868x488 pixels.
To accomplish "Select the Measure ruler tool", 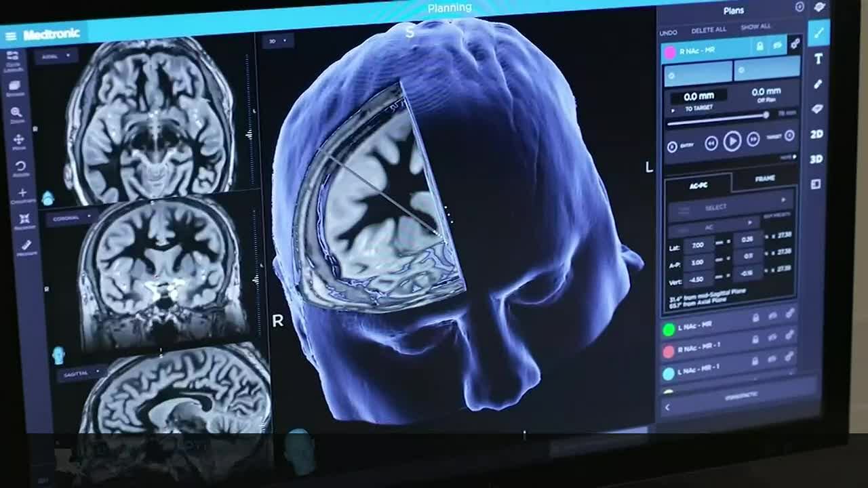I will (26, 247).
